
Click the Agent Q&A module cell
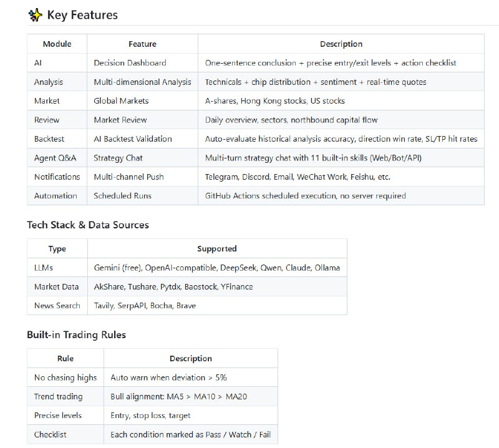tap(55, 158)
